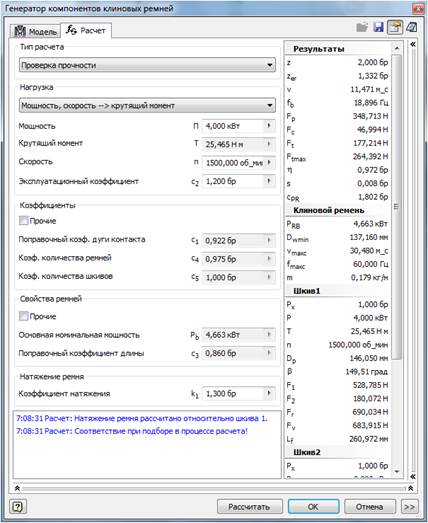Click the Эксплуатационный коэффициент 1,200 field

233,181
